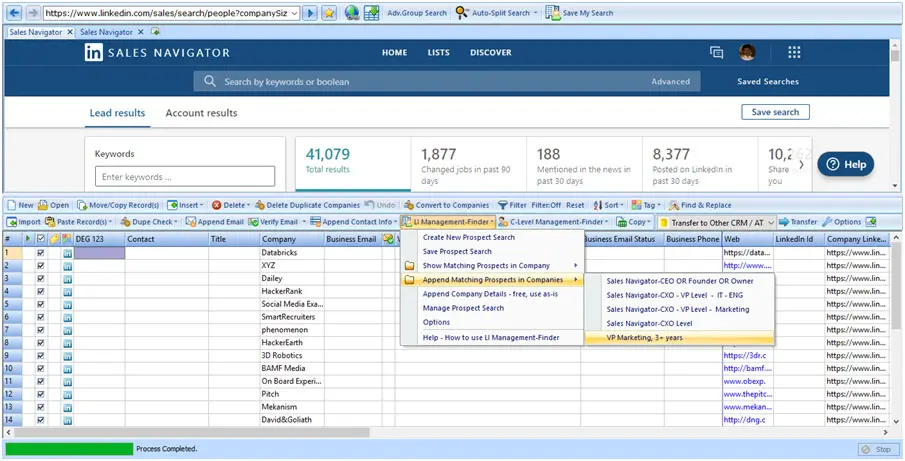
Task: Uncheck the 3D Robotics row checkbox
Action: [x=40, y=355]
